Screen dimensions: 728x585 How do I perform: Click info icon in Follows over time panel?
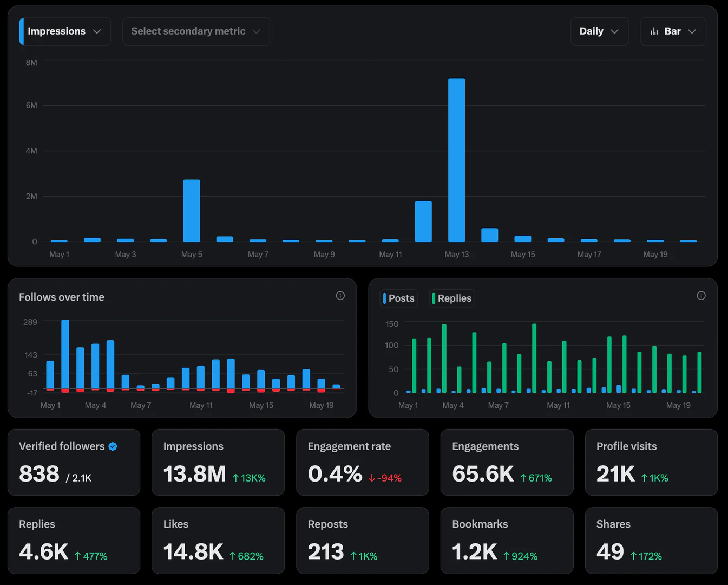340,296
